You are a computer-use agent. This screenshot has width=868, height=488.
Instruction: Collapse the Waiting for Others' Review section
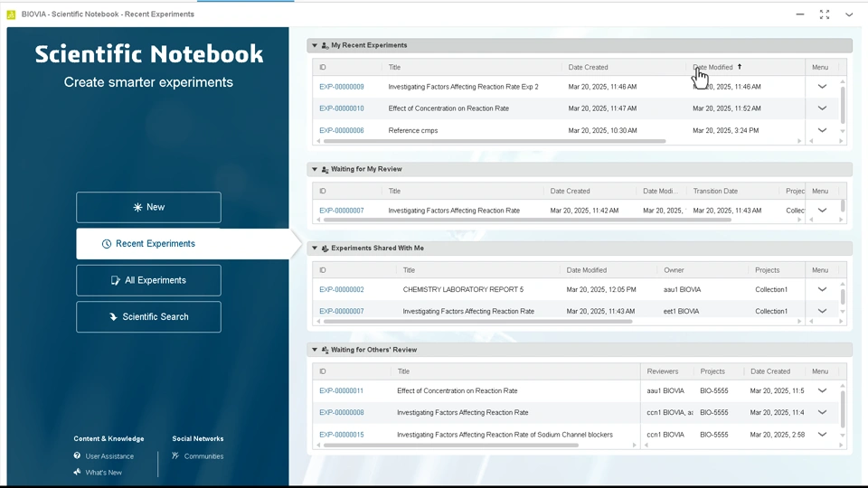pyautogui.click(x=315, y=350)
